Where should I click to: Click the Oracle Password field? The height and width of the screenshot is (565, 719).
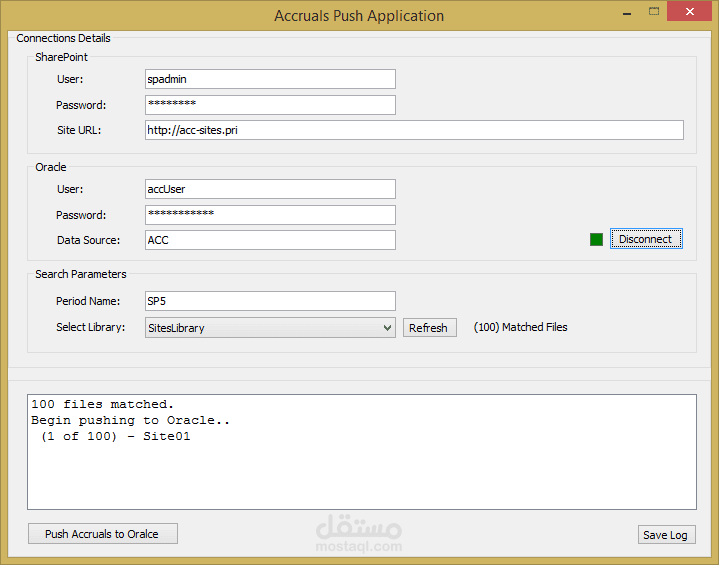(270, 215)
